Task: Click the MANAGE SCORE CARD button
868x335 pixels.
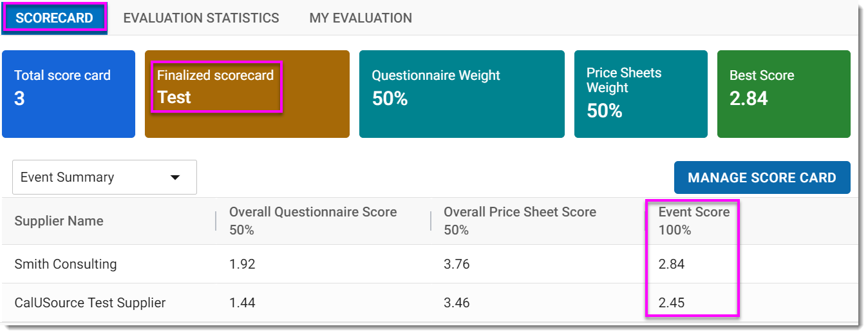Action: [x=762, y=178]
